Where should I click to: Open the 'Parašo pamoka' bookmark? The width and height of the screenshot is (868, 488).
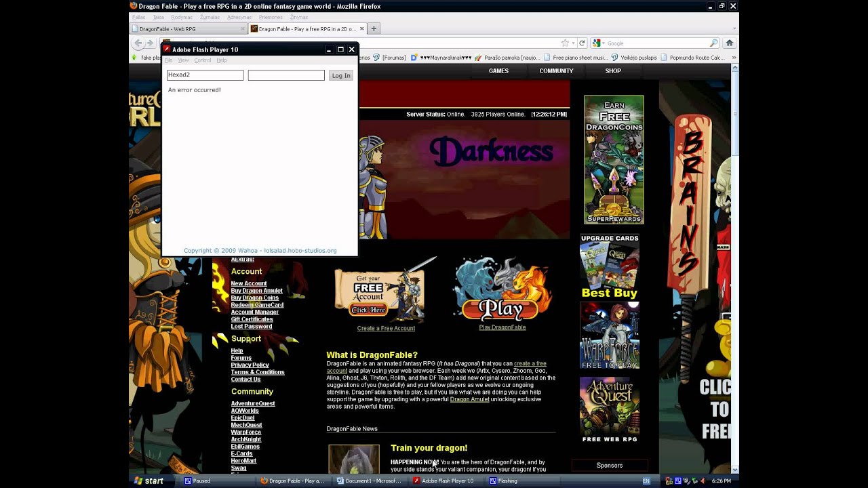pos(507,58)
